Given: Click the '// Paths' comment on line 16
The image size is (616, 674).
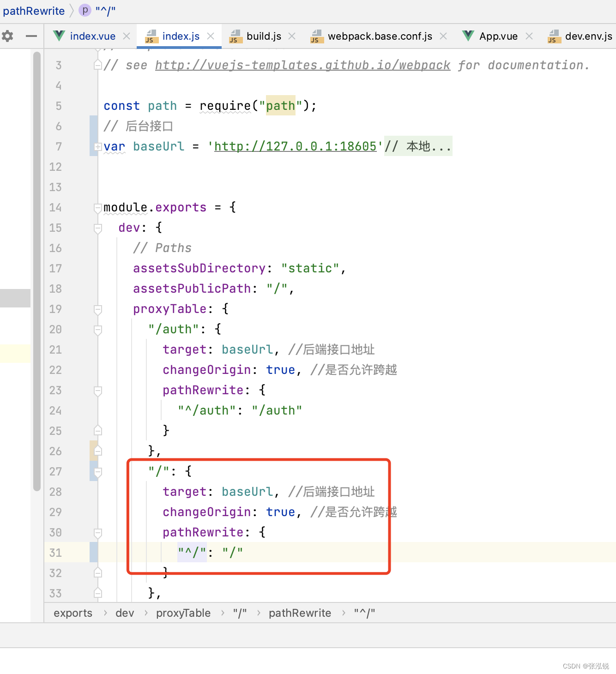Looking at the screenshot, I should [x=162, y=248].
